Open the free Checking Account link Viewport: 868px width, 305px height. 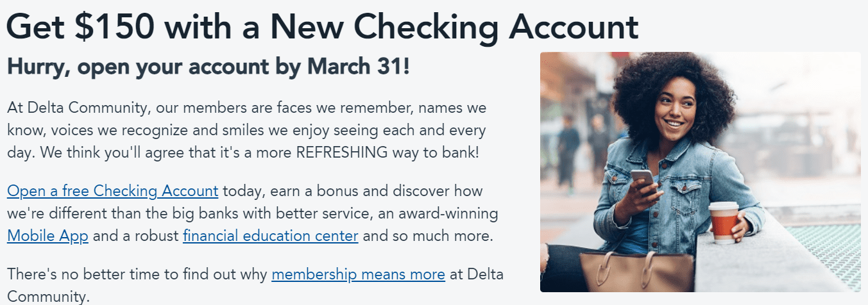(113, 191)
